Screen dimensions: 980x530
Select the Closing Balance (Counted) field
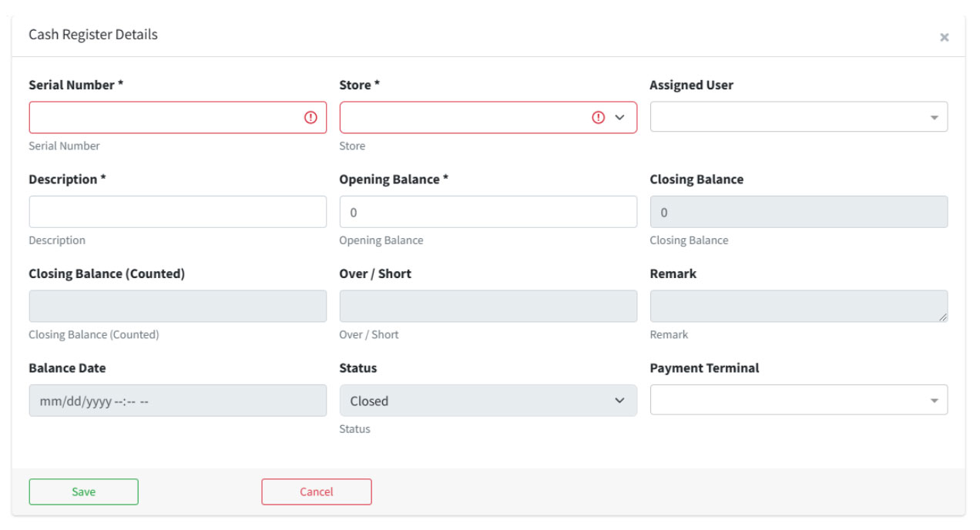[177, 306]
